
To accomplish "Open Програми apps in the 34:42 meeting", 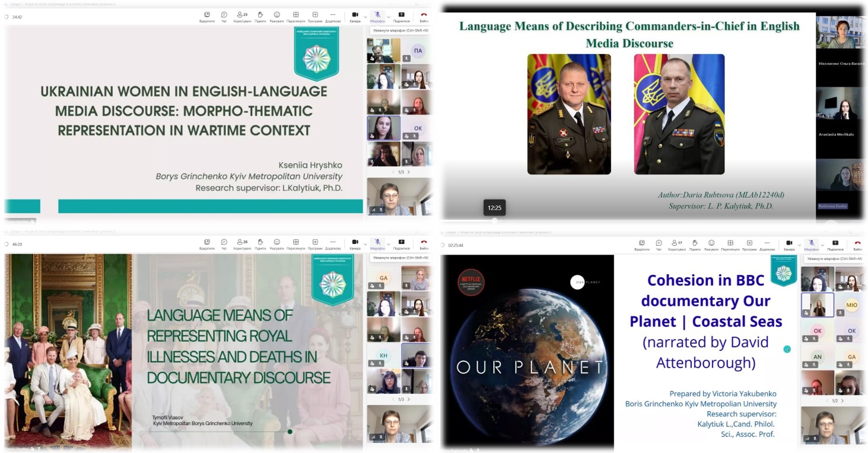I will tap(315, 17).
